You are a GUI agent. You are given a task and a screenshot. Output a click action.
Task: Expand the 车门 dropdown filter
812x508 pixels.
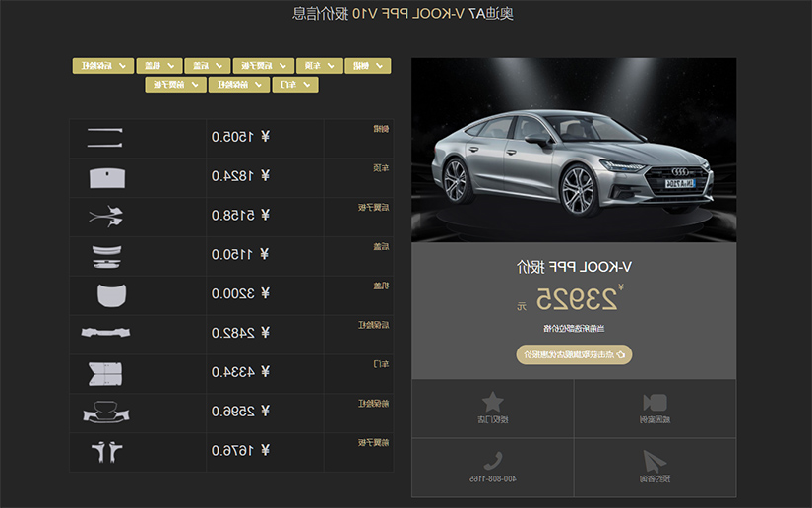pos(295,85)
